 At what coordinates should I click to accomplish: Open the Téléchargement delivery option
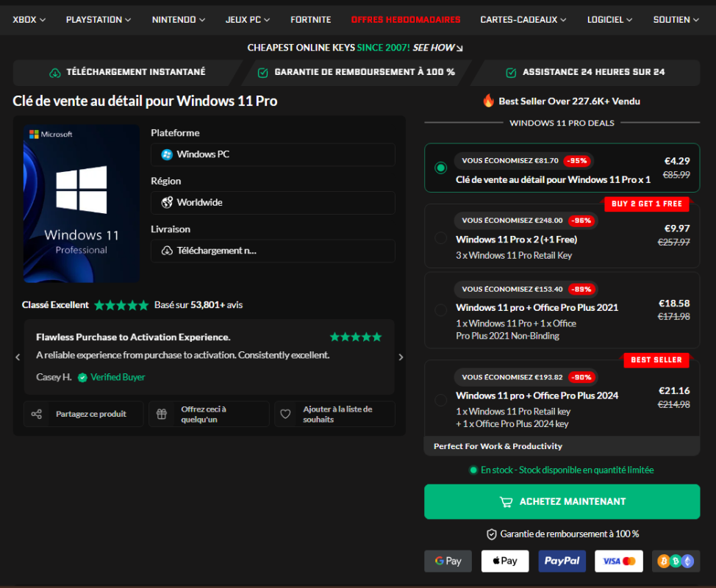point(273,251)
